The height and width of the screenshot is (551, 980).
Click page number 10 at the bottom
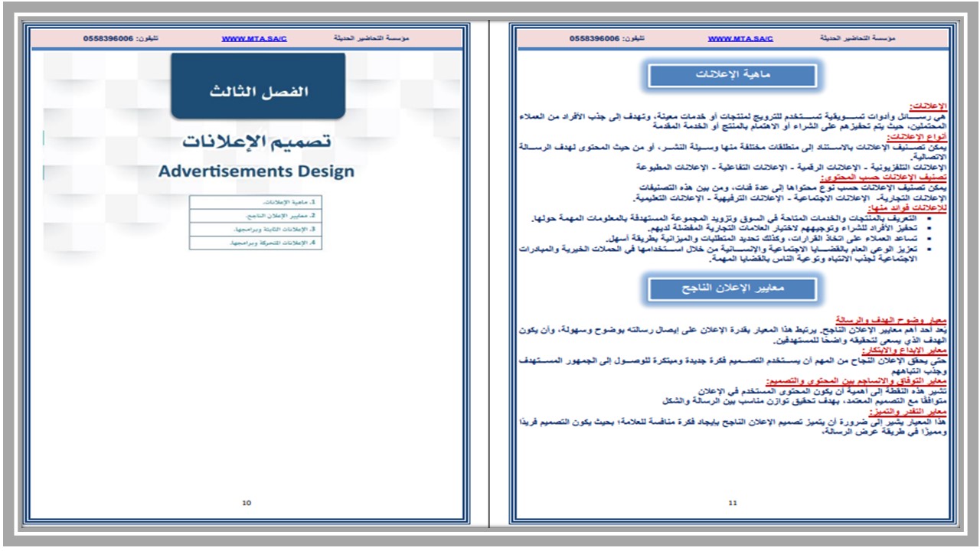tap(247, 503)
